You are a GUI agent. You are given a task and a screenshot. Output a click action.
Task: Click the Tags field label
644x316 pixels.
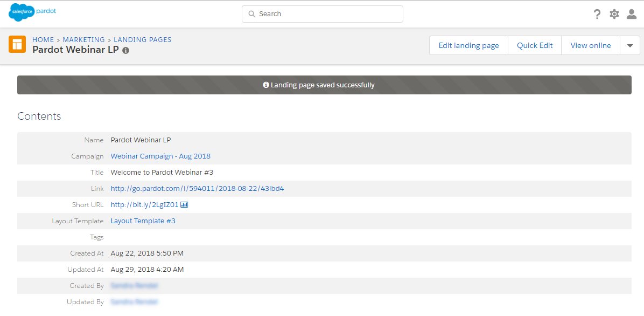coord(97,237)
